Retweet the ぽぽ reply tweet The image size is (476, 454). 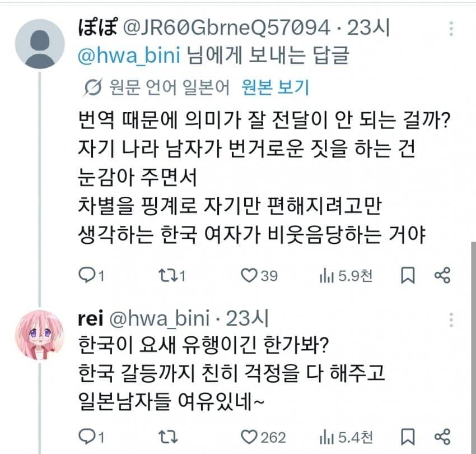pos(172,275)
